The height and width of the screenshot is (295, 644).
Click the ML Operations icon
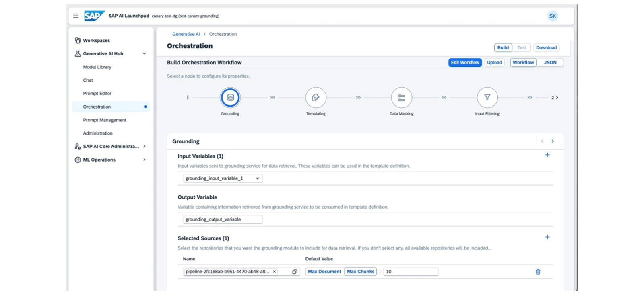(78, 160)
